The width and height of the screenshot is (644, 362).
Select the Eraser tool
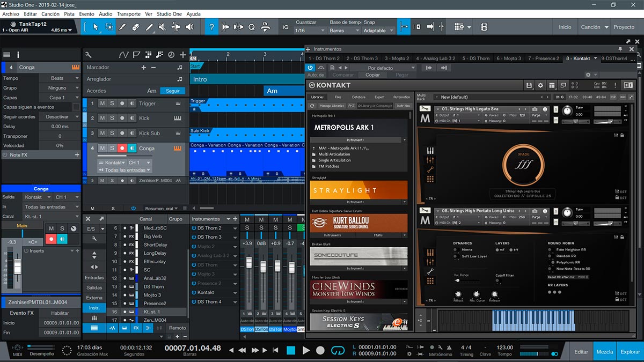pyautogui.click(x=135, y=27)
